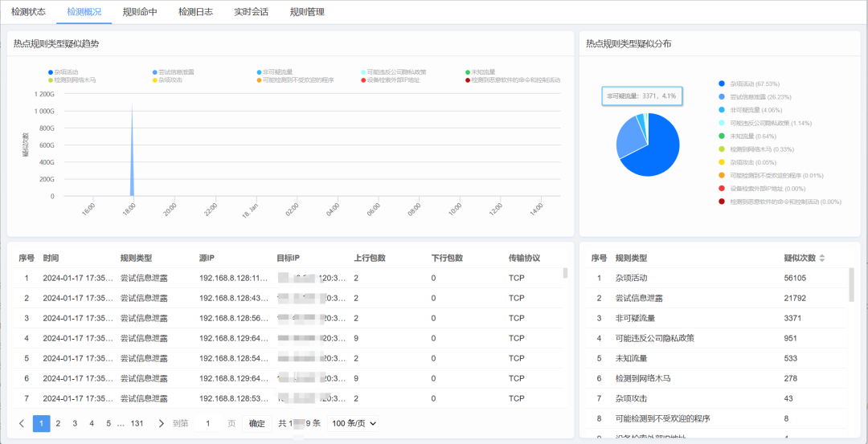The image size is (868, 444).
Task: Click the ranking table vertical scrollbar
Action: (851, 285)
